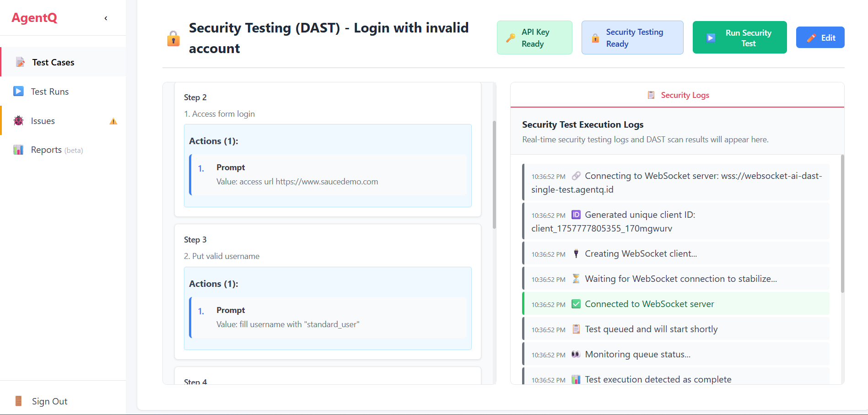
Task: Collapse the sidebar with the chevron
Action: tap(106, 18)
